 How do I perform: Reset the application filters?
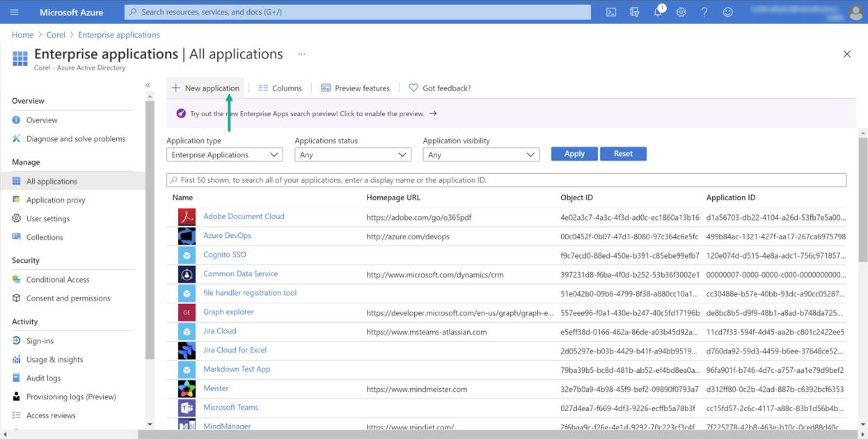pos(623,154)
